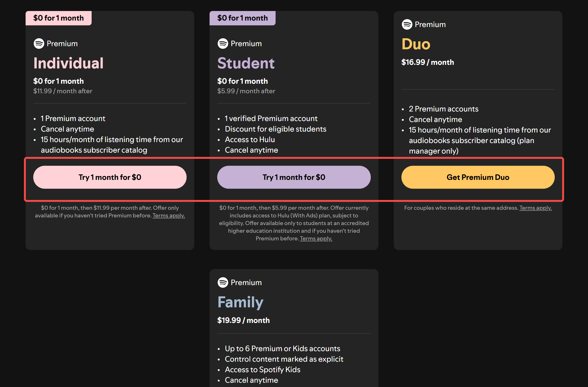The width and height of the screenshot is (588, 387).
Task: Open Terms apply link on the Duo card
Action: tap(535, 208)
